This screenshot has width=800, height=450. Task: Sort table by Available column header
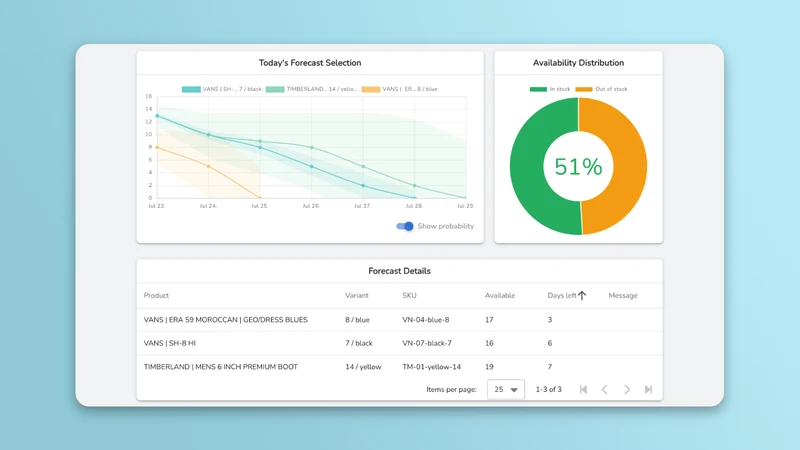pyautogui.click(x=500, y=295)
